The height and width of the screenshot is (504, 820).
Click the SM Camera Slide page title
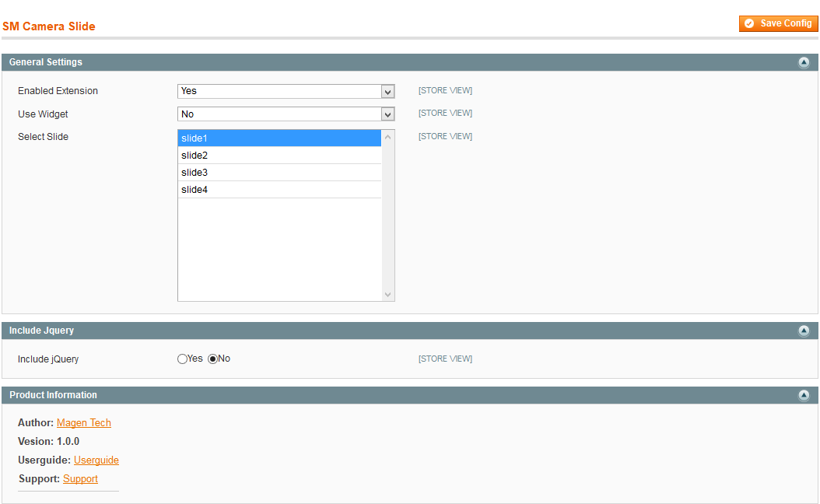coord(49,26)
